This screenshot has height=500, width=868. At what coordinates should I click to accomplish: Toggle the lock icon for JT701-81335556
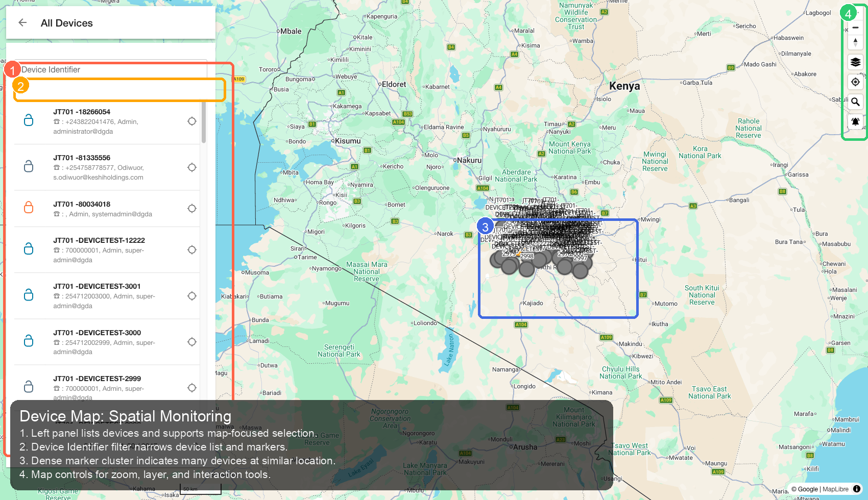point(28,166)
